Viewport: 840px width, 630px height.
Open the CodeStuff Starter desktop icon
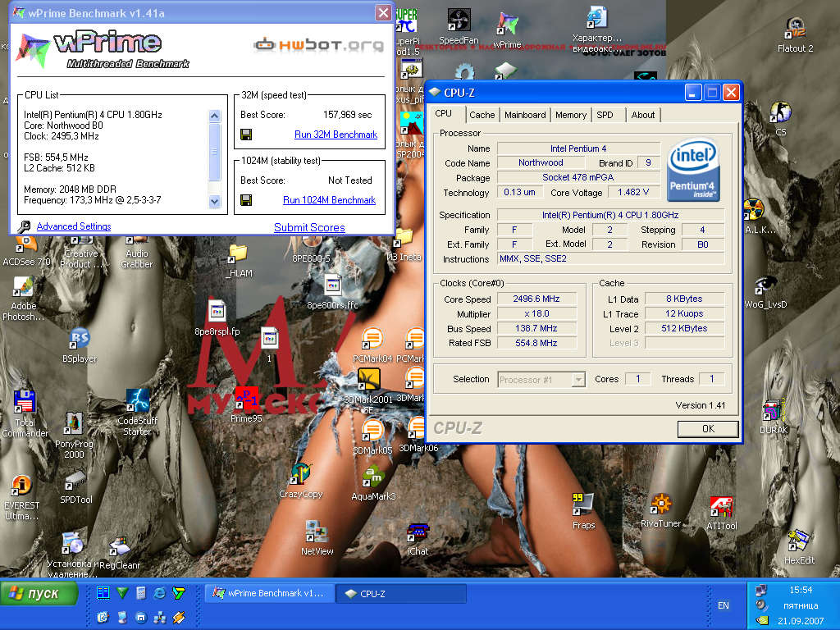(x=137, y=412)
